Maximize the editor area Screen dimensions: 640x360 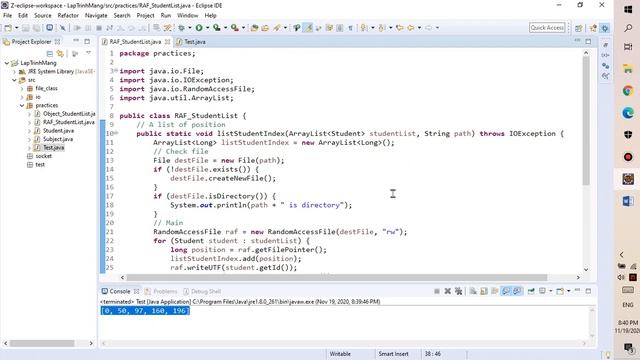click(588, 41)
